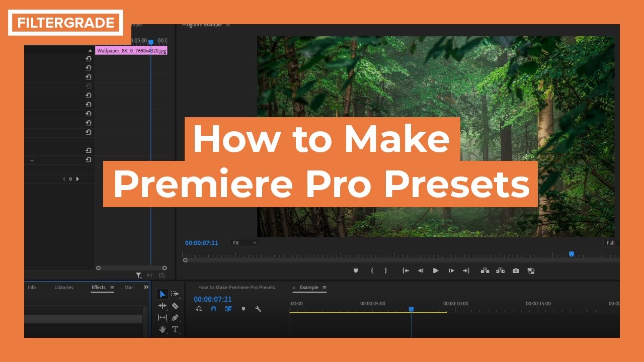
Task: Select the Selection tool arrow
Action: pyautogui.click(x=163, y=294)
